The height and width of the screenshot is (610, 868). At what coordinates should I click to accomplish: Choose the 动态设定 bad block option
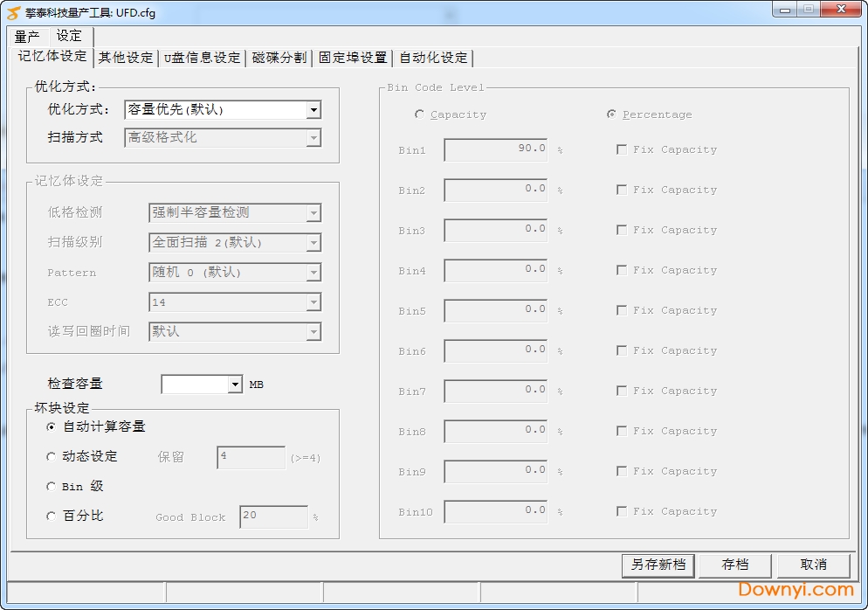[52, 456]
